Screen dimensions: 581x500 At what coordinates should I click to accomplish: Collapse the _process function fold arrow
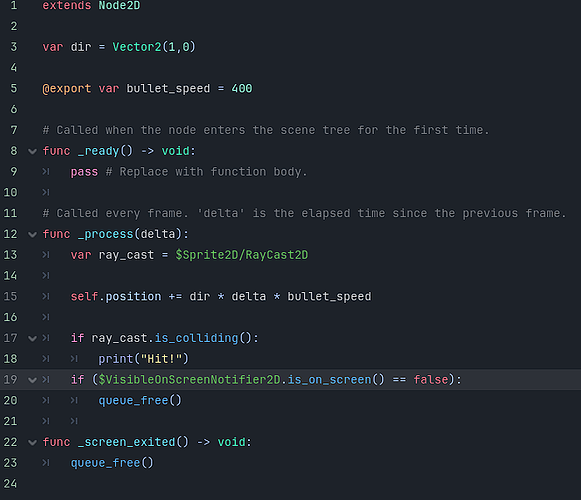(x=33, y=235)
